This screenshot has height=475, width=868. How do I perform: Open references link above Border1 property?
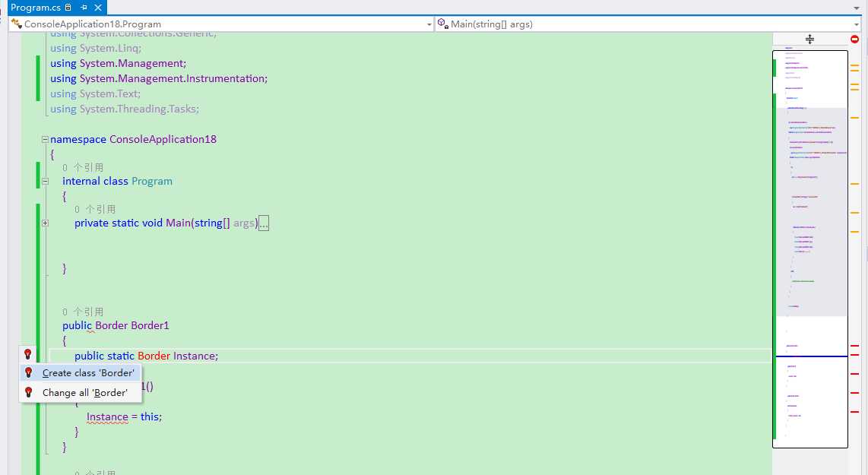pos(83,312)
